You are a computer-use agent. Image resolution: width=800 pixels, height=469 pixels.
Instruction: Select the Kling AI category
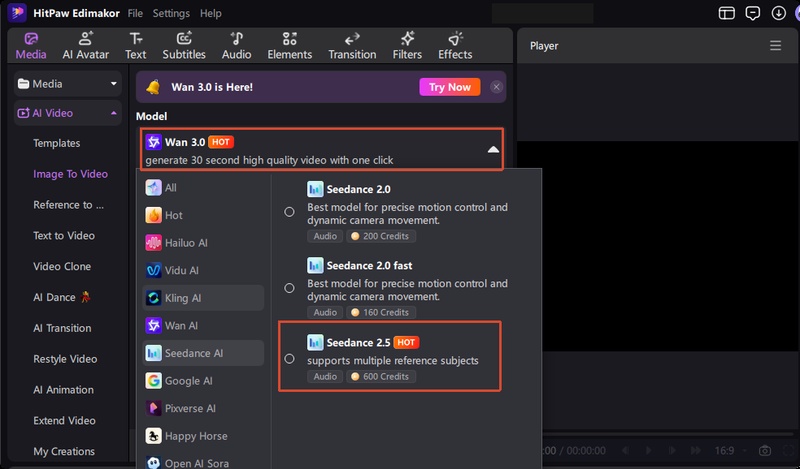pyautogui.click(x=203, y=298)
